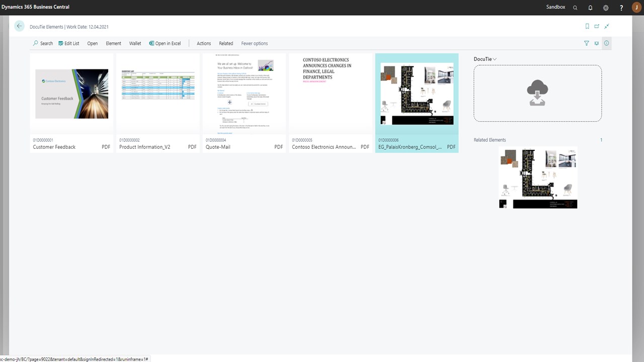The width and height of the screenshot is (644, 362).
Task: Click the Related Elements heading
Action: 490,140
